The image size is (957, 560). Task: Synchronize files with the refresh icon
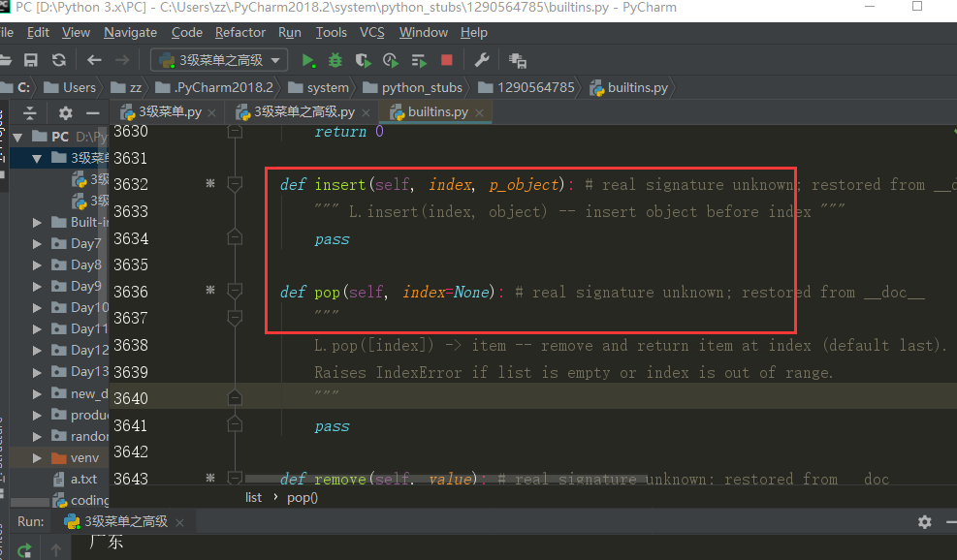point(58,58)
